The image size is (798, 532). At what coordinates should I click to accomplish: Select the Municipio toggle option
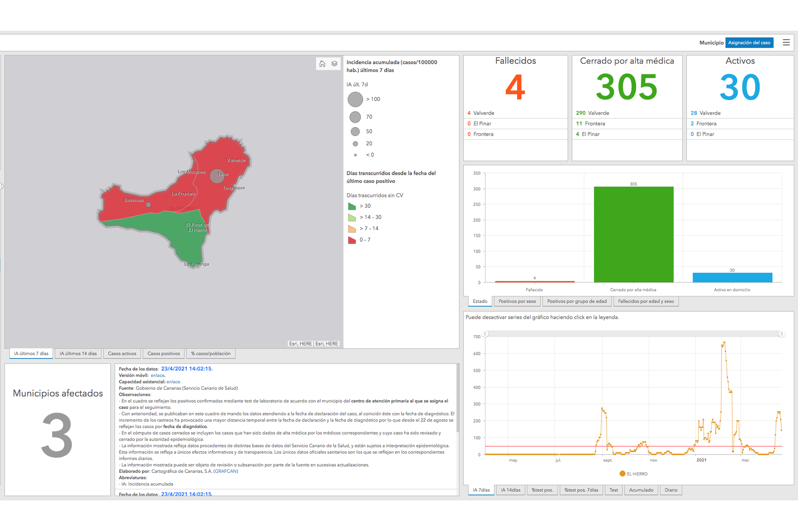(x=711, y=43)
